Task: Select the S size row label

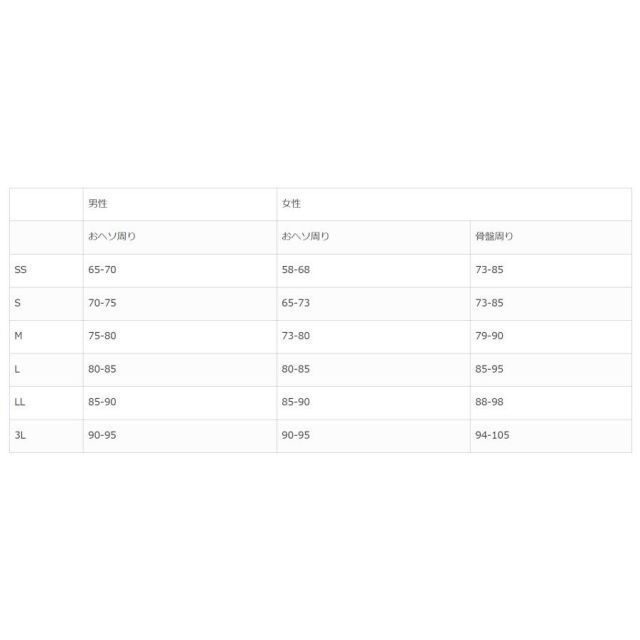Action: tap(18, 303)
